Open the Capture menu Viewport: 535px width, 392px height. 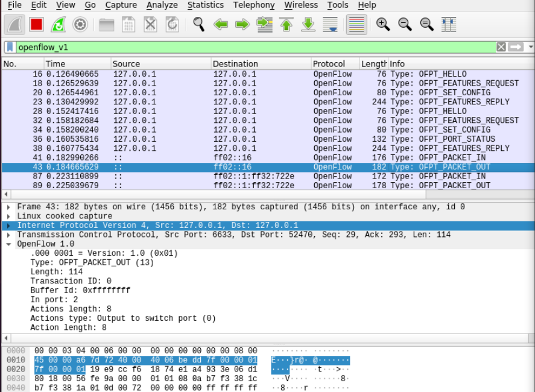click(x=121, y=5)
